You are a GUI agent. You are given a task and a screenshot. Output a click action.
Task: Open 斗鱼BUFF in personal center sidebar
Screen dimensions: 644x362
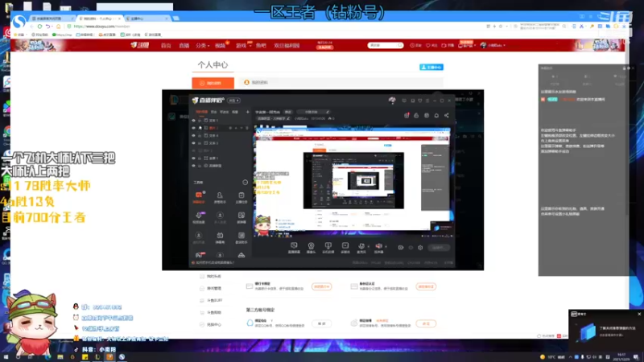211,300
